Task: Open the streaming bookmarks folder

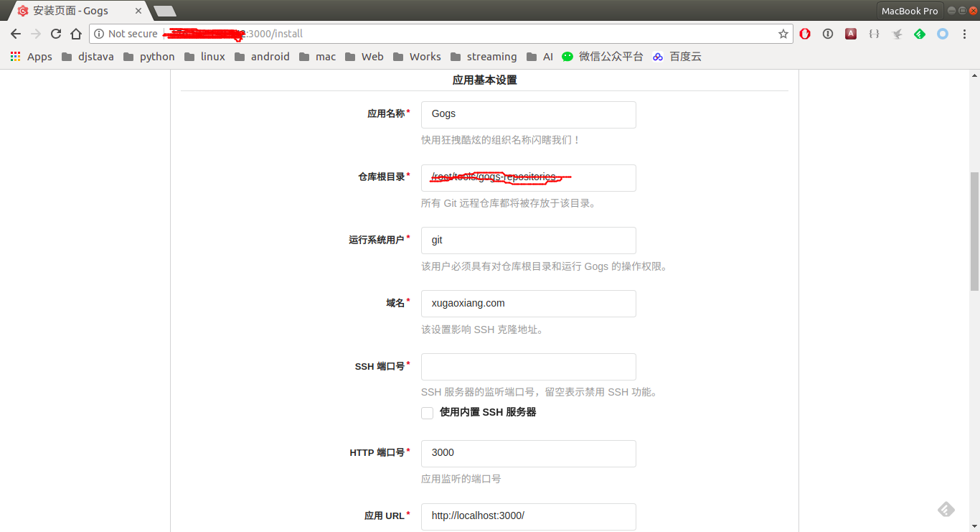Action: [484, 57]
